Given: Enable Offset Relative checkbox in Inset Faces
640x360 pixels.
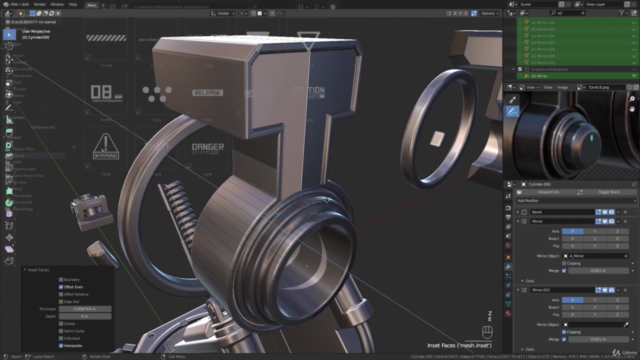Looking at the screenshot, I should click(61, 294).
